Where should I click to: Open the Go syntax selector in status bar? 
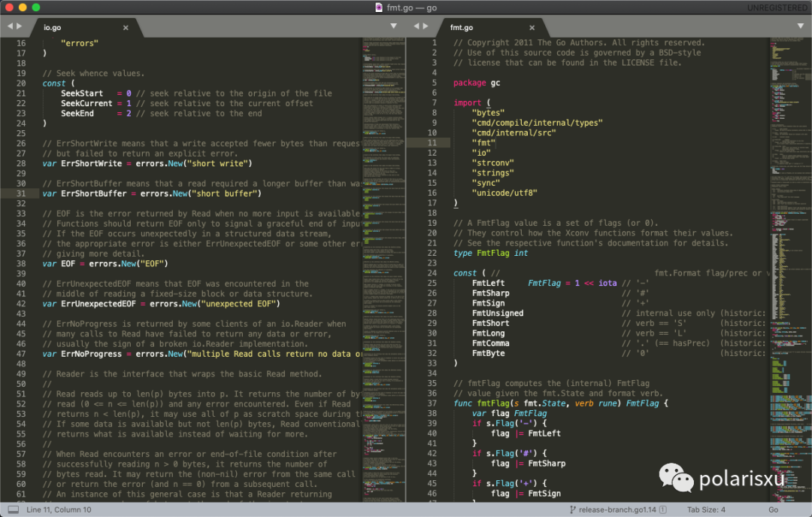tap(773, 509)
